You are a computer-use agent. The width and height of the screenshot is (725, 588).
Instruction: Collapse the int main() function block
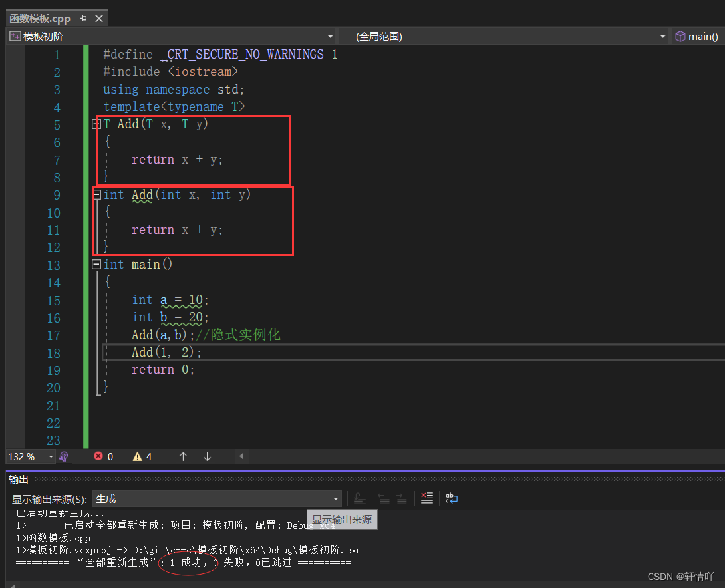click(96, 265)
